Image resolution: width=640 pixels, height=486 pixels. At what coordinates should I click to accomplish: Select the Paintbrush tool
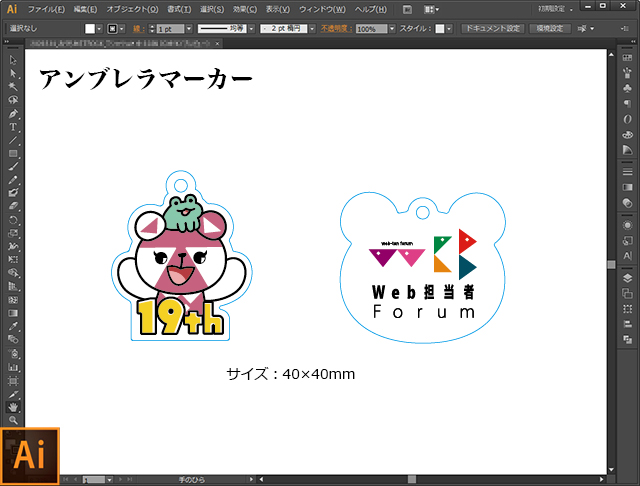coord(13,166)
